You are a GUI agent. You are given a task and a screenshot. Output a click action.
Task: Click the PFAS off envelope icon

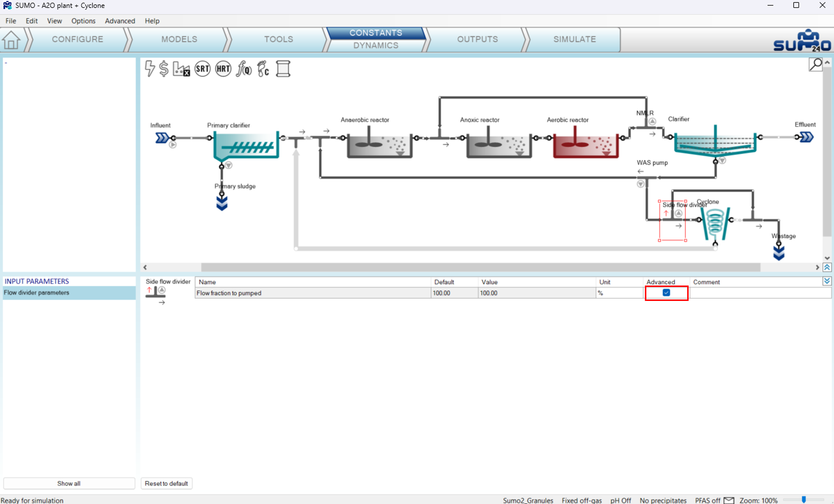[x=729, y=500]
